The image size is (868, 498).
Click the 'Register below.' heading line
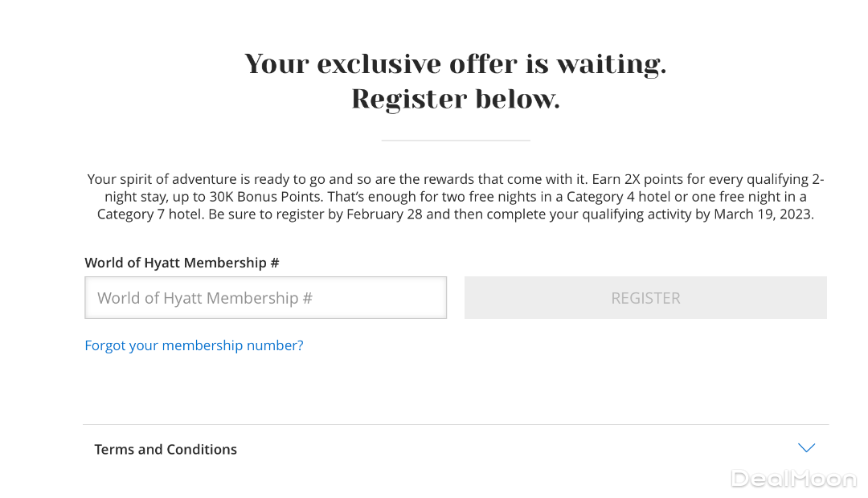pos(455,99)
